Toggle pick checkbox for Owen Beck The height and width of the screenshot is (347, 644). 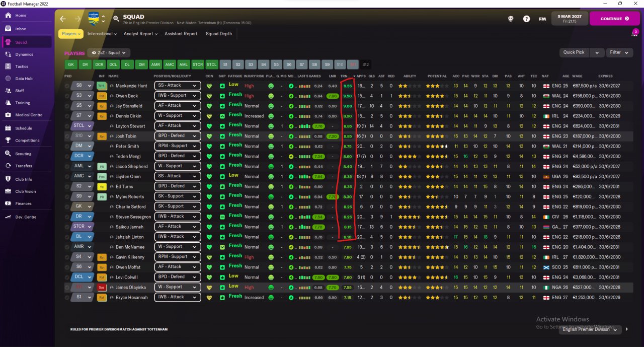point(67,96)
